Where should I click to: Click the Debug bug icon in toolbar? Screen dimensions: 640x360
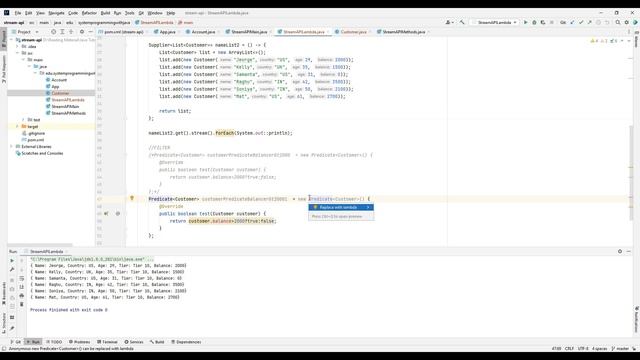534,22
